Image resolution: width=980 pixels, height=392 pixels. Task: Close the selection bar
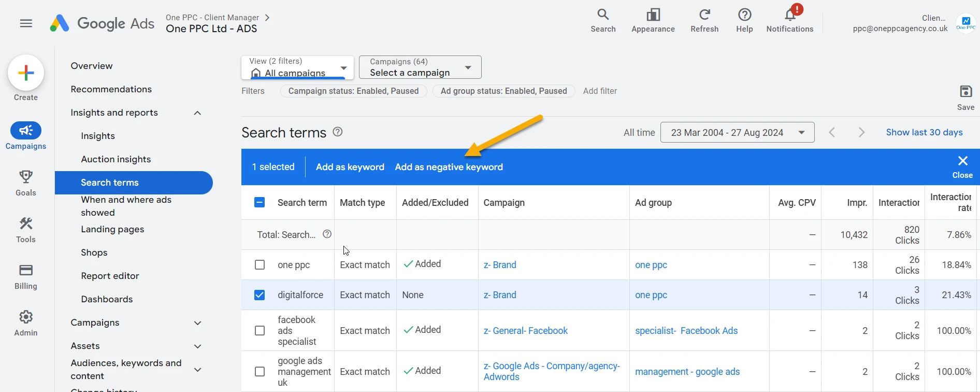pyautogui.click(x=962, y=166)
